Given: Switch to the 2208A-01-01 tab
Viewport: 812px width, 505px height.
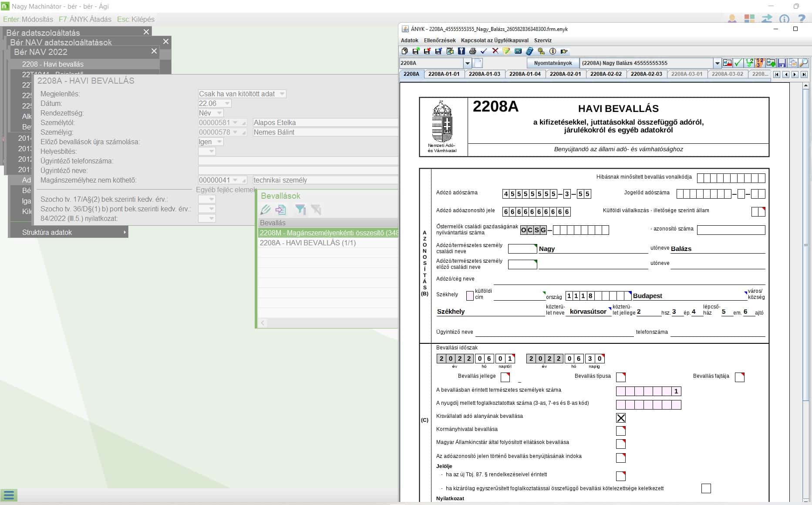Looking at the screenshot, I should 444,74.
